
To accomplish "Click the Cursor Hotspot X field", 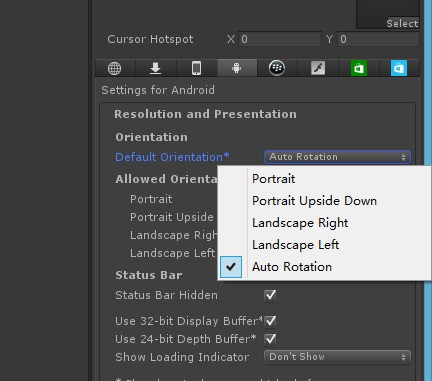I will click(280, 39).
